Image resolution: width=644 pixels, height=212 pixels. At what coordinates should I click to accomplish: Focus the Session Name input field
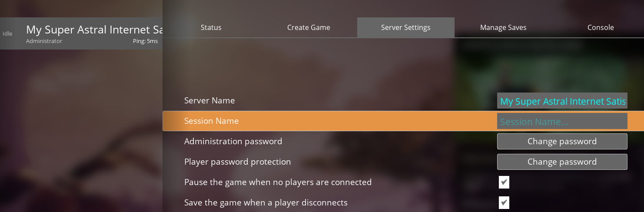(x=562, y=121)
